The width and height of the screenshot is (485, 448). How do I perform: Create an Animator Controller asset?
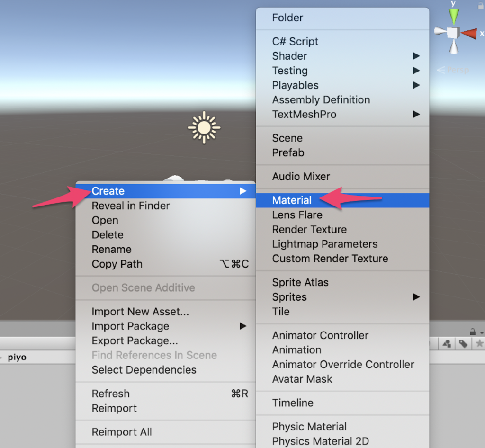pos(342,335)
